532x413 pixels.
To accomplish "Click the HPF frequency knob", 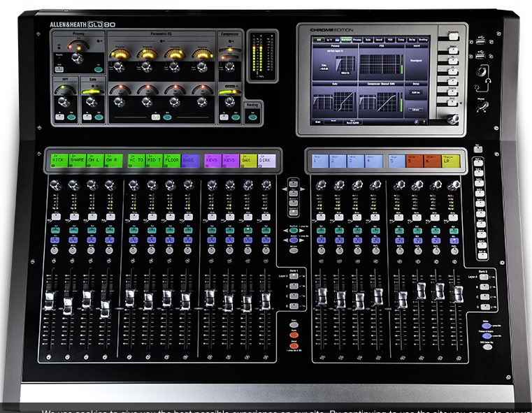I will 64,101.
